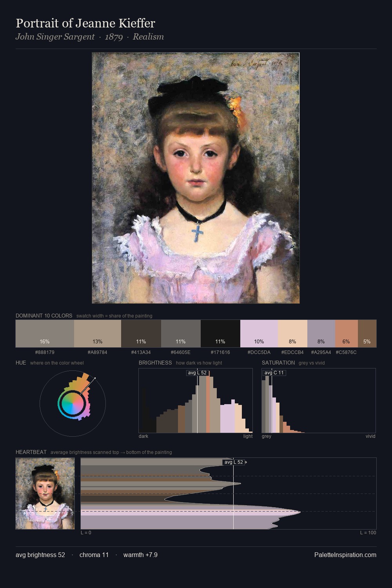Choose the terracotta #C5876C swatch showing 6%
The image size is (392, 588).
click(346, 334)
